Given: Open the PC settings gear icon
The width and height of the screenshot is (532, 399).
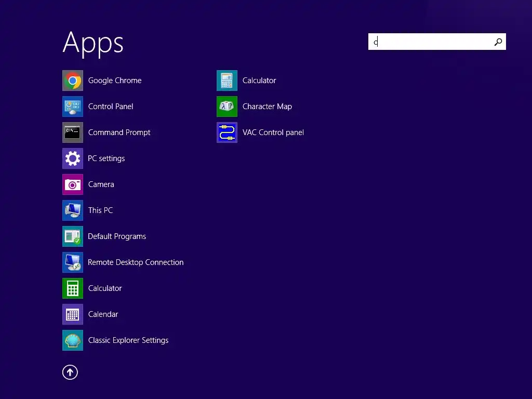Looking at the screenshot, I should (x=73, y=158).
